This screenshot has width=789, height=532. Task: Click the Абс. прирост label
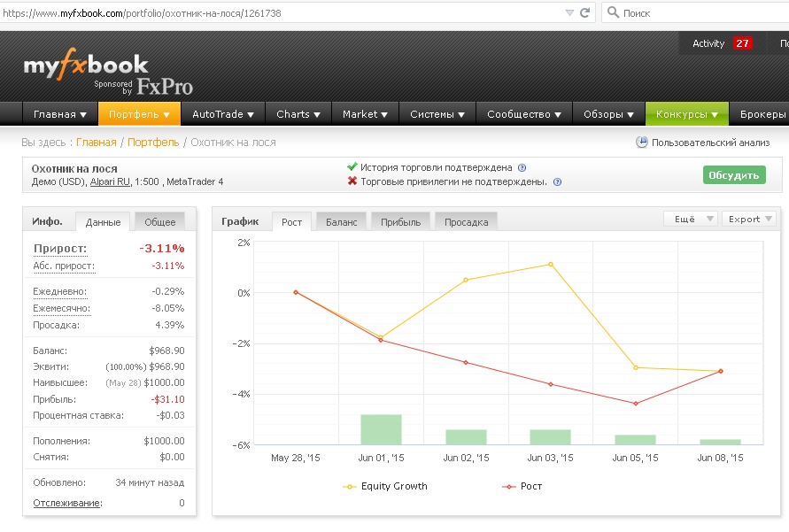pos(64,266)
